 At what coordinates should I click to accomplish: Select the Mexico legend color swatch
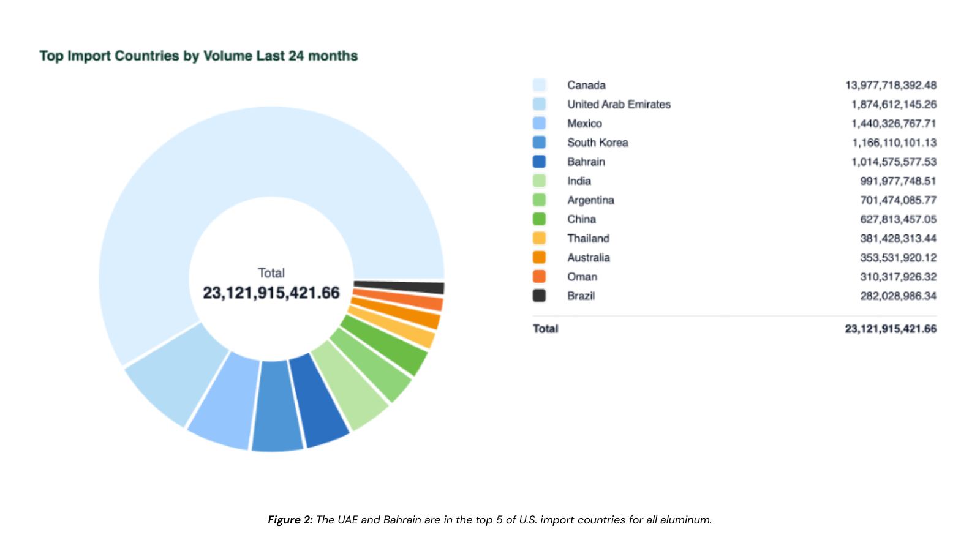539,123
